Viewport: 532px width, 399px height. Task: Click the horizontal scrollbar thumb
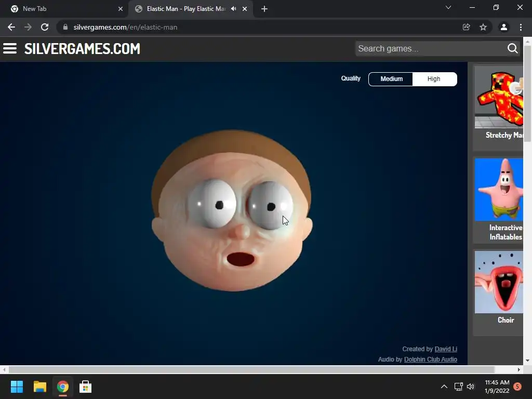pos(251,369)
